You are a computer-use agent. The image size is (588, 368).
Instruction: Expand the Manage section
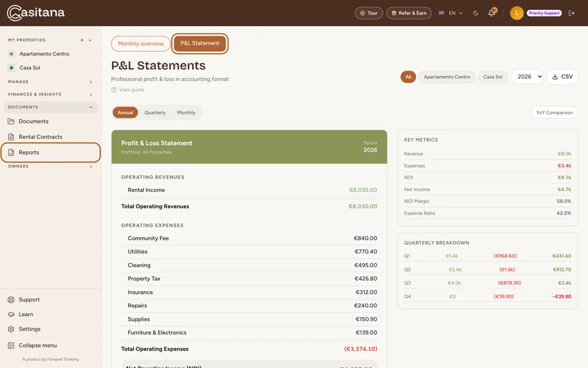pos(50,82)
